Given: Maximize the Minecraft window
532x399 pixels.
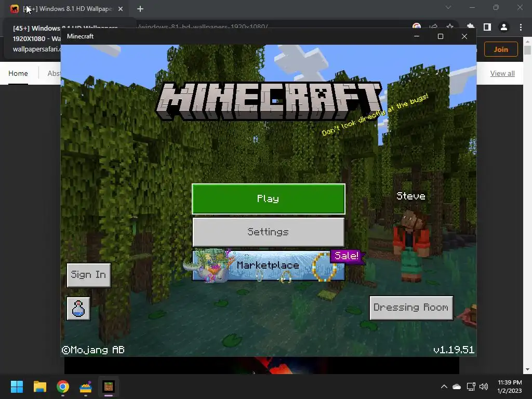Looking at the screenshot, I should click(441, 36).
